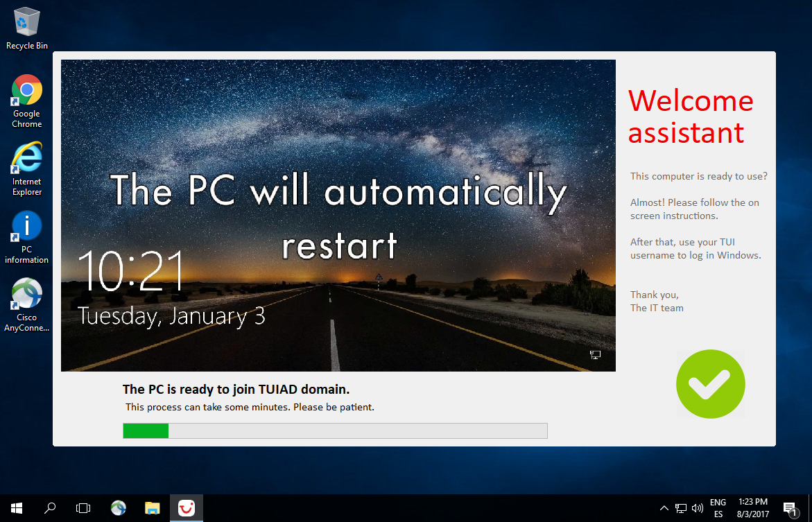The image size is (812, 522).
Task: Show hidden system tray icons
Action: point(664,508)
